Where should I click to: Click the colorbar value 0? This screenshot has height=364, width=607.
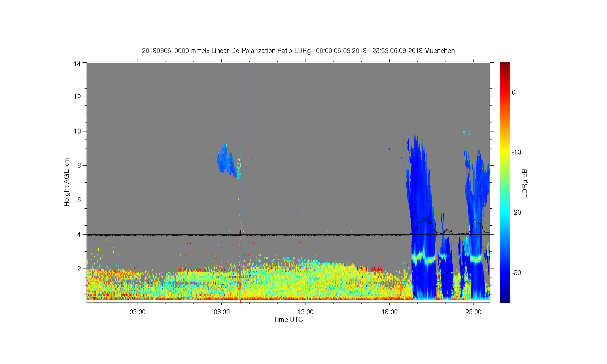tap(514, 92)
